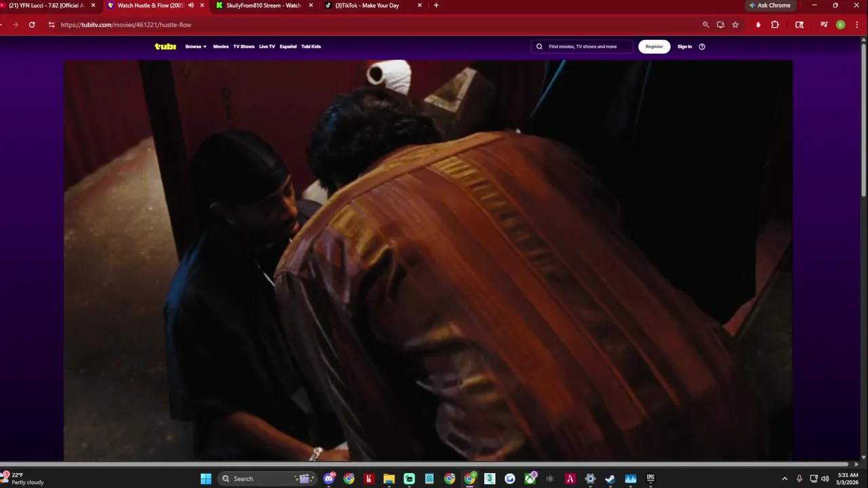The height and width of the screenshot is (488, 868).
Task: Reload the page with refresh icon
Action: tap(32, 24)
